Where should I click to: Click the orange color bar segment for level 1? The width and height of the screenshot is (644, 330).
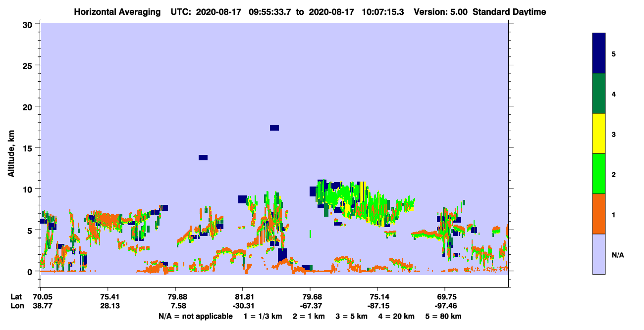pos(599,214)
